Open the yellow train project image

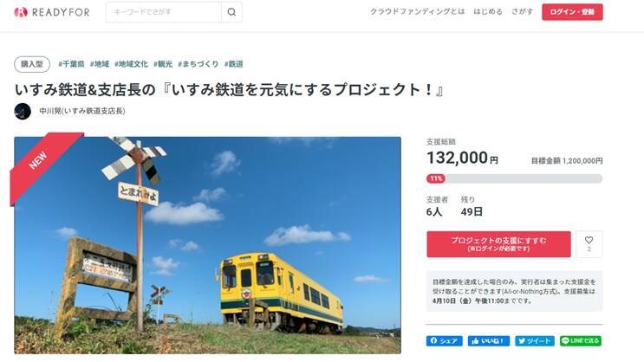coord(207,245)
